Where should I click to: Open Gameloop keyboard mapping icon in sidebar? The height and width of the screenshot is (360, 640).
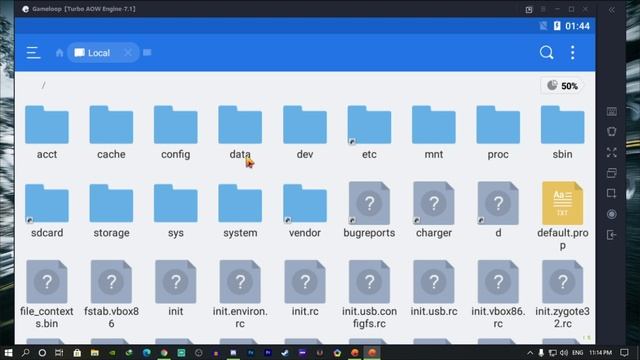point(611,111)
